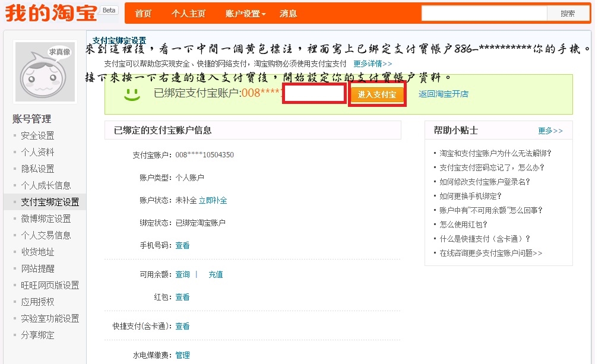Expand the 账户设置 dropdown menu
The width and height of the screenshot is (608, 364).
245,14
